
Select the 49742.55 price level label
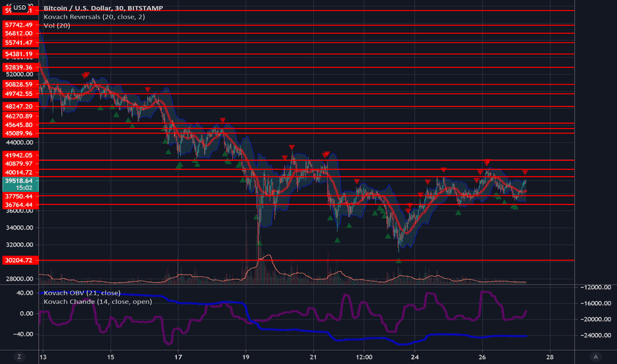click(x=21, y=94)
